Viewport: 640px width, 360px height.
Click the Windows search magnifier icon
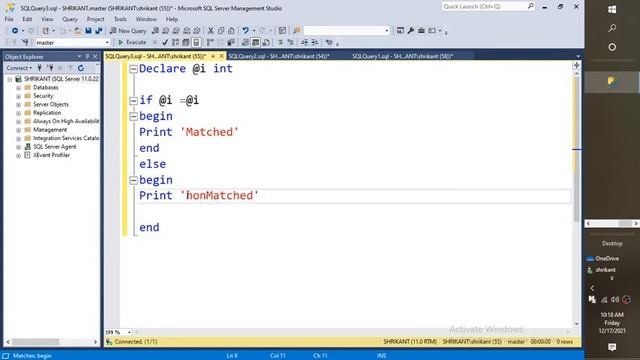coord(612,28)
